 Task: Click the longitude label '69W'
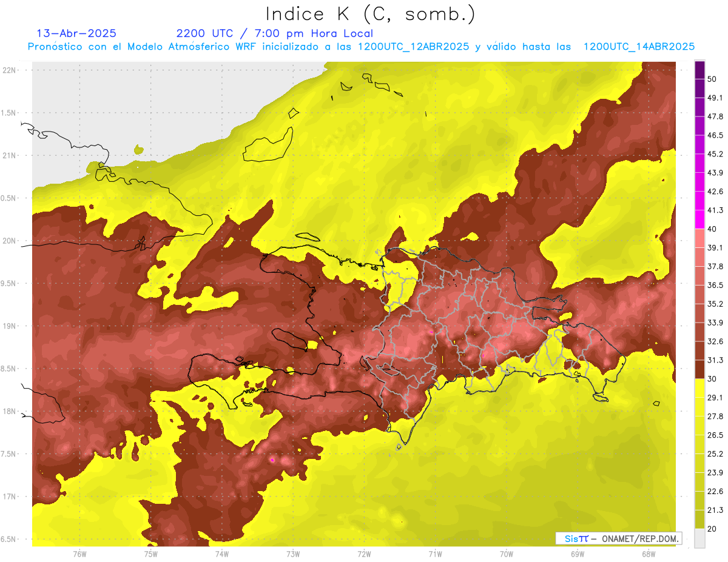578,554
